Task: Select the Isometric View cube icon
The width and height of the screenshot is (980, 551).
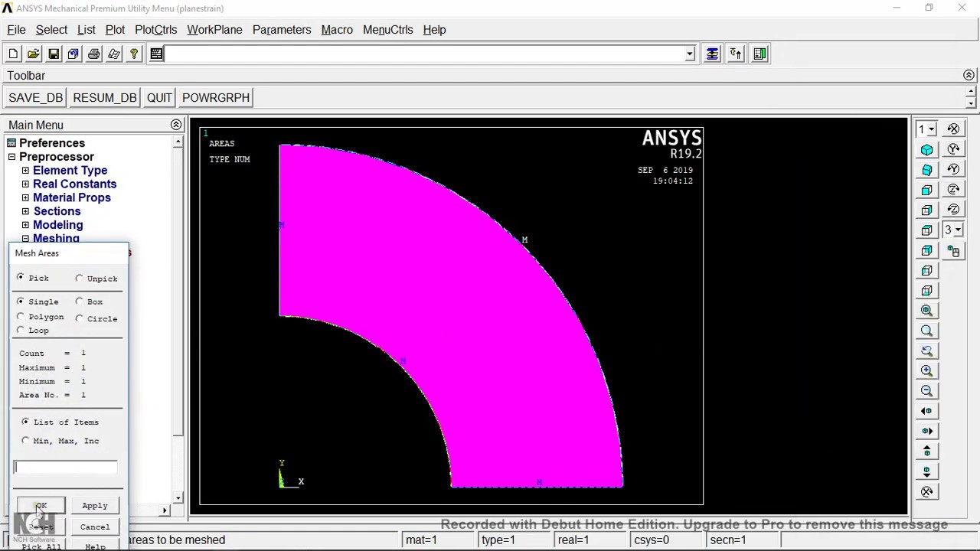Action: pos(927,149)
